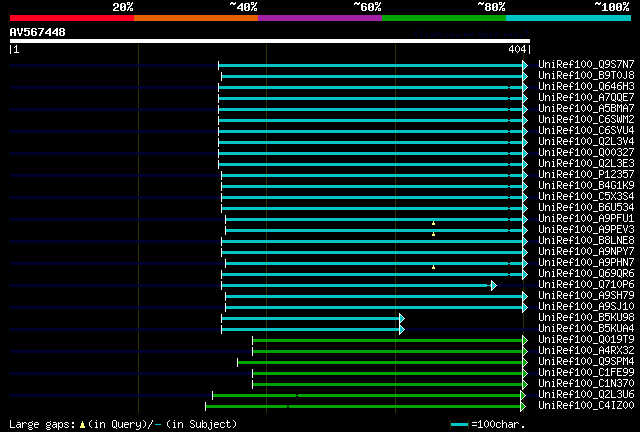Click the UniRef100_Q69QR6 label
640x432 pixels.
pyautogui.click(x=586, y=273)
